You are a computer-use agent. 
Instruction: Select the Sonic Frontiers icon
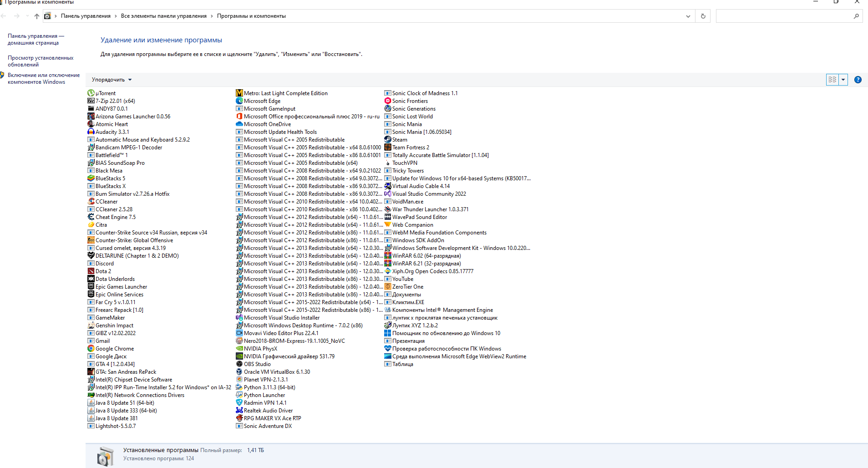pyautogui.click(x=388, y=101)
